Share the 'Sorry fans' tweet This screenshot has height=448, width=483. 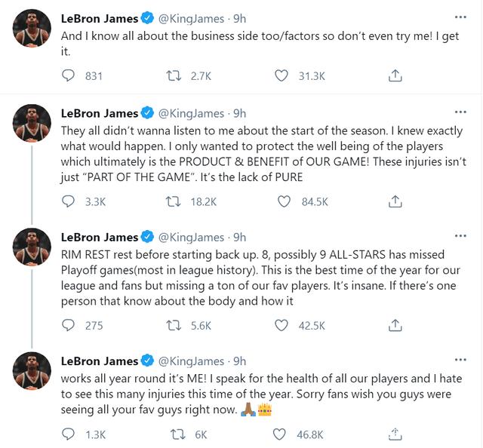pos(395,434)
